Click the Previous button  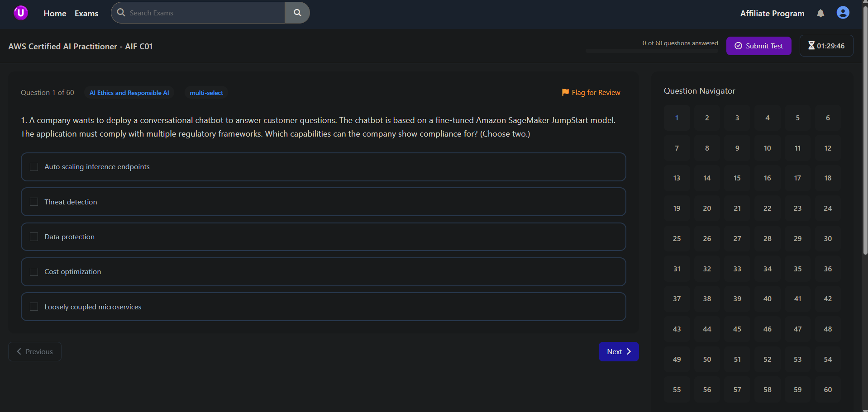point(35,351)
